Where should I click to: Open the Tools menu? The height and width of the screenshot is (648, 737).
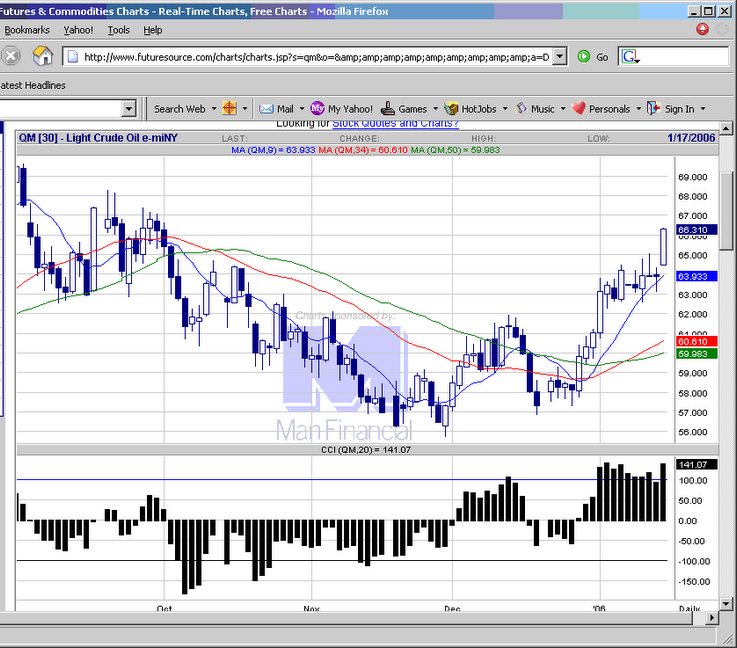pyautogui.click(x=118, y=30)
